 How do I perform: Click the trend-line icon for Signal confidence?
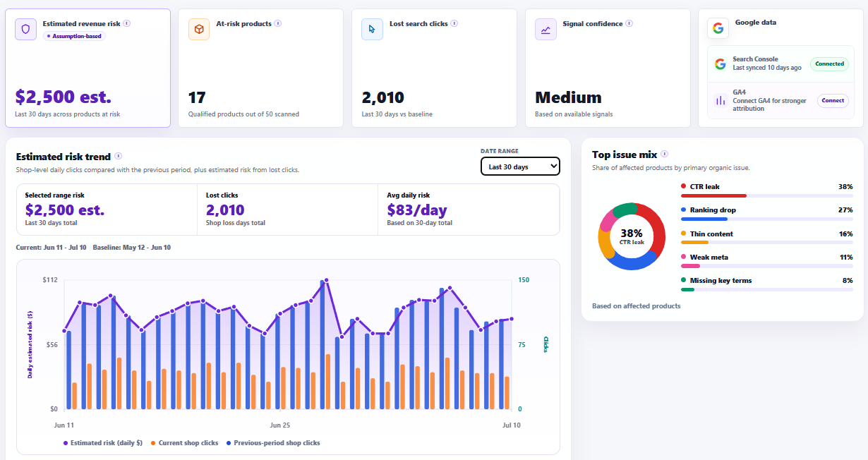point(546,30)
